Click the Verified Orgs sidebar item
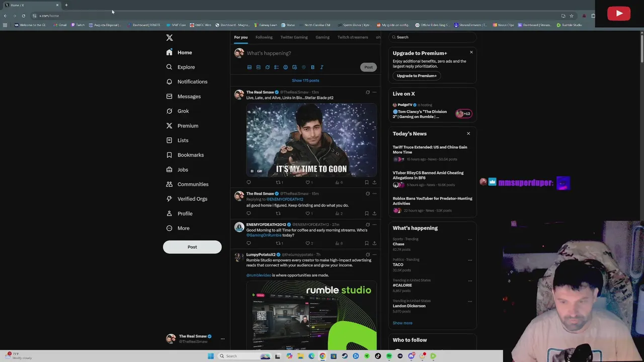The image size is (644, 362). (187, 199)
